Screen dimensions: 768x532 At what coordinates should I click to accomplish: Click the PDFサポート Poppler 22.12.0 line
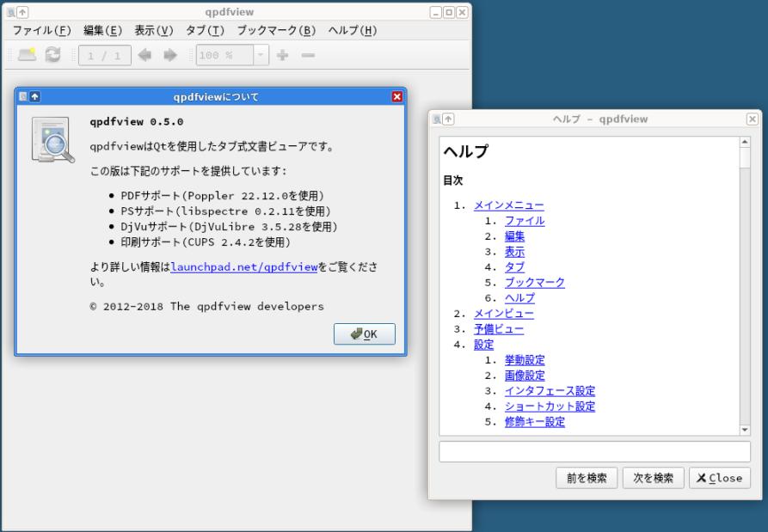click(x=223, y=196)
